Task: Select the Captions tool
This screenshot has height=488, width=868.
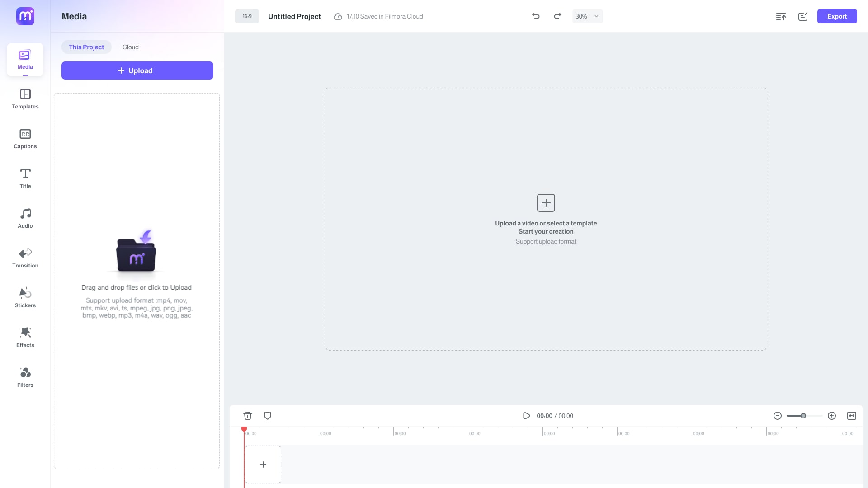Action: pos(25,138)
